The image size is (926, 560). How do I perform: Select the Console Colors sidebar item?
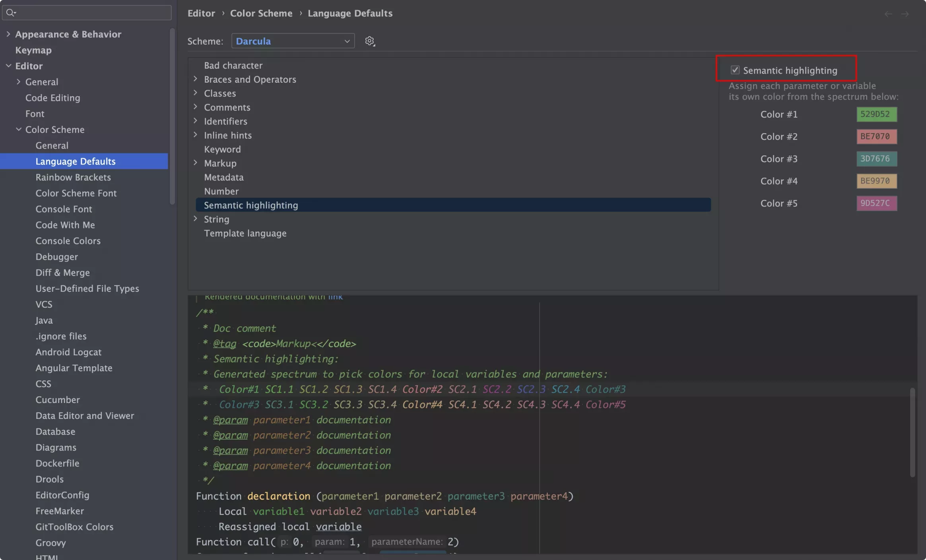68,240
